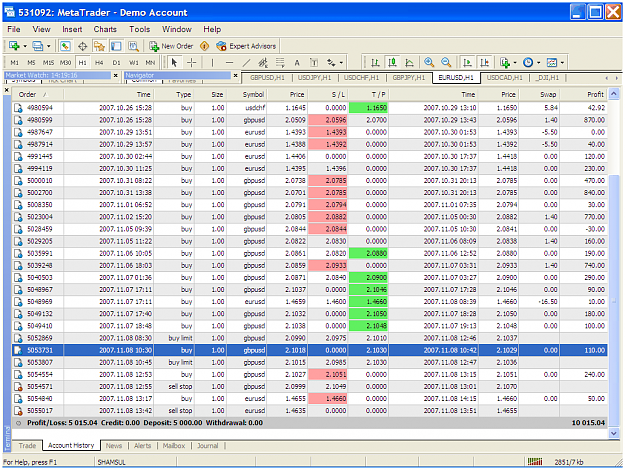Select the Vertical Line tool
625x470 pixels.
[212, 63]
